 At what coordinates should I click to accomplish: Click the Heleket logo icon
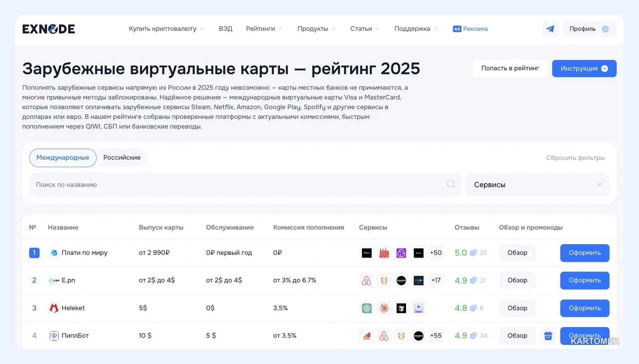click(54, 308)
